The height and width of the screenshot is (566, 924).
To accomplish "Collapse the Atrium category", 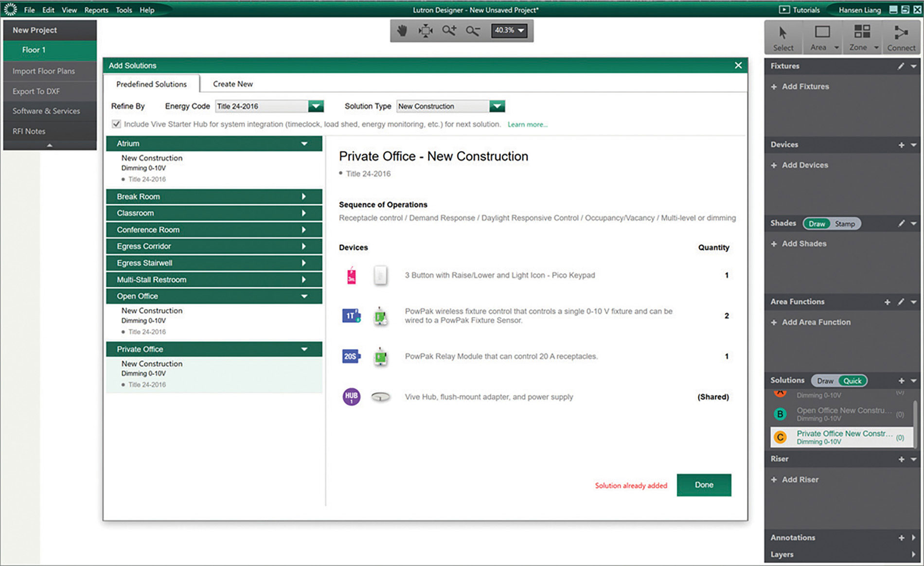I will 214,143.
